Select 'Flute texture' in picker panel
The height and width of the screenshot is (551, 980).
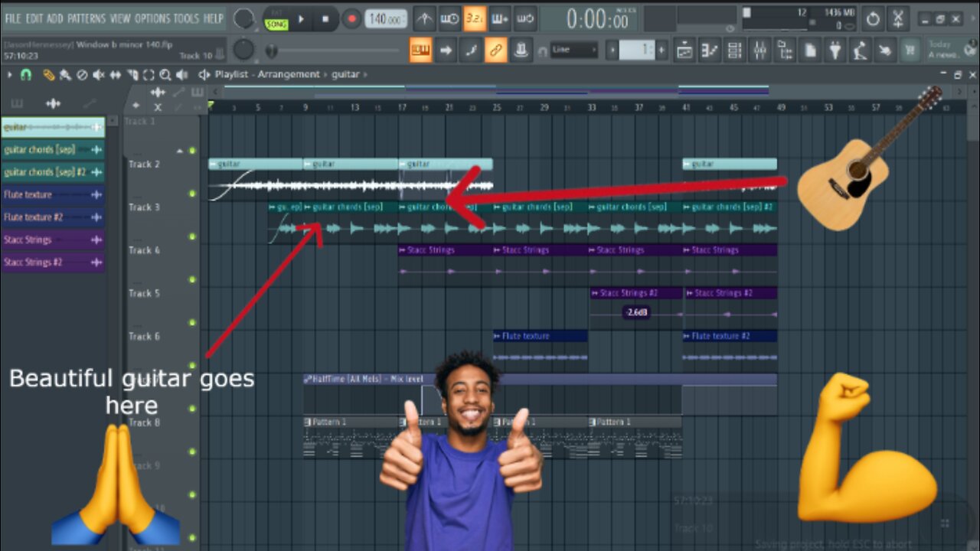coord(53,194)
